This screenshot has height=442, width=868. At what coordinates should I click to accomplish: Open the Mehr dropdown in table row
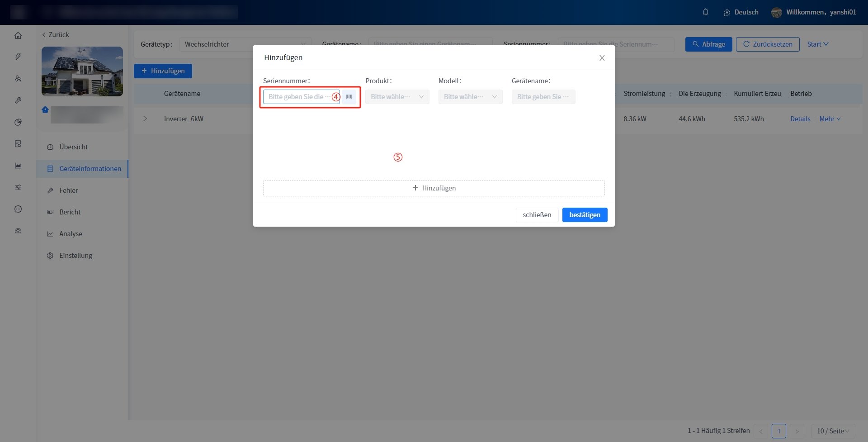point(830,119)
